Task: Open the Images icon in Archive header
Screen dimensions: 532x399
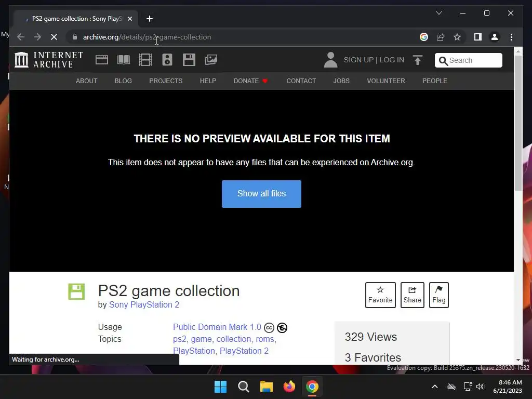Action: click(x=211, y=60)
